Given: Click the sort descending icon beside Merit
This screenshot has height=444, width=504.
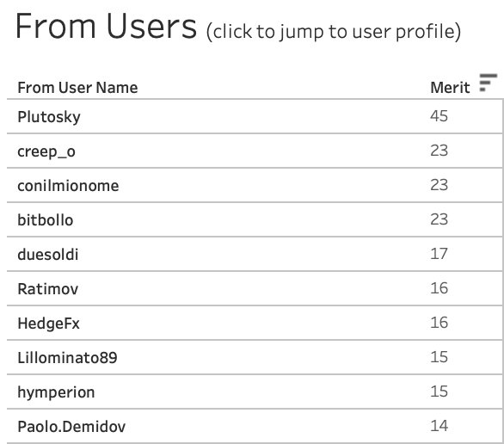Looking at the screenshot, I should tap(488, 83).
